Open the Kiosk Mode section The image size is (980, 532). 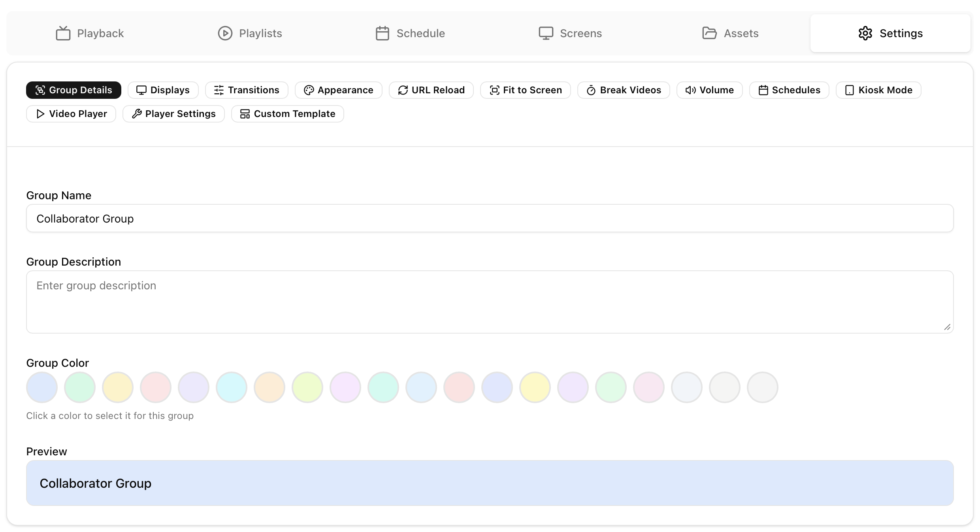pyautogui.click(x=878, y=90)
